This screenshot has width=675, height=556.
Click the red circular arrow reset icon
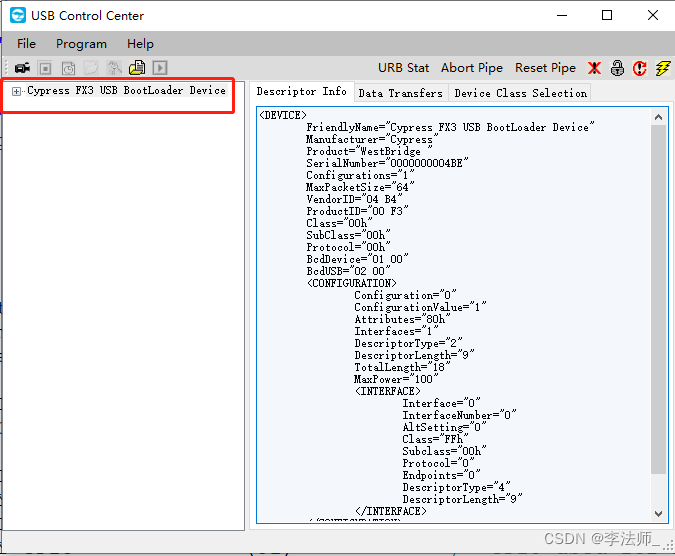[640, 68]
